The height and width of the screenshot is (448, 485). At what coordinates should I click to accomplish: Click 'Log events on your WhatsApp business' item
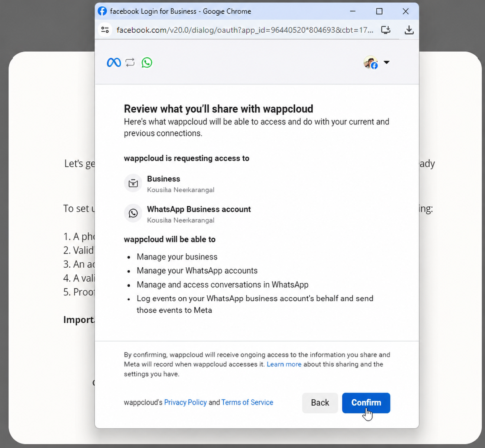(255, 304)
